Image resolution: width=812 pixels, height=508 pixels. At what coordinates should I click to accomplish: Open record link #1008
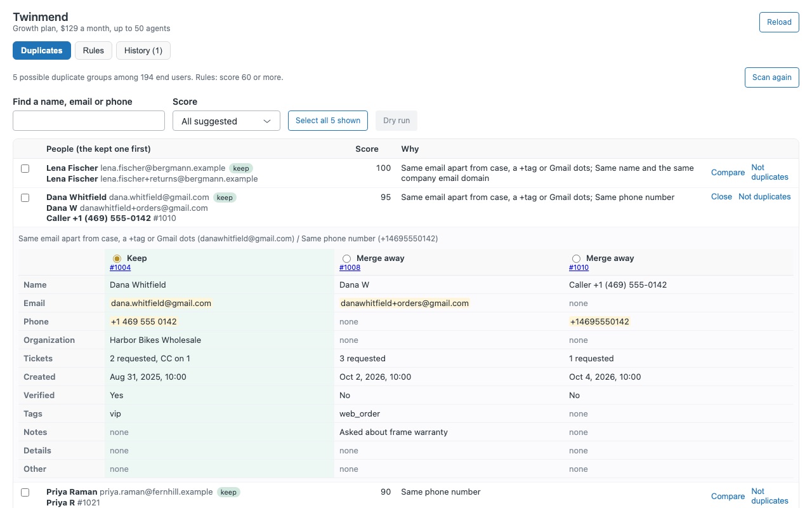tap(350, 268)
